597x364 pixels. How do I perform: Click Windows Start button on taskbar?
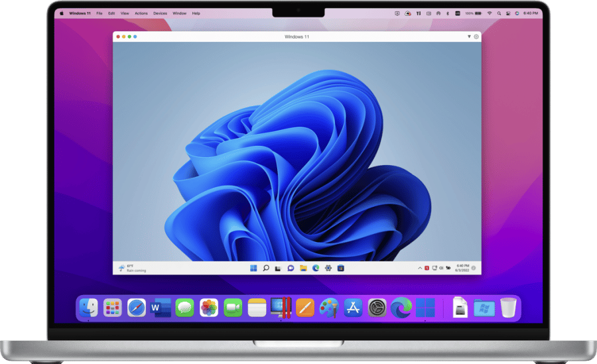tap(253, 268)
